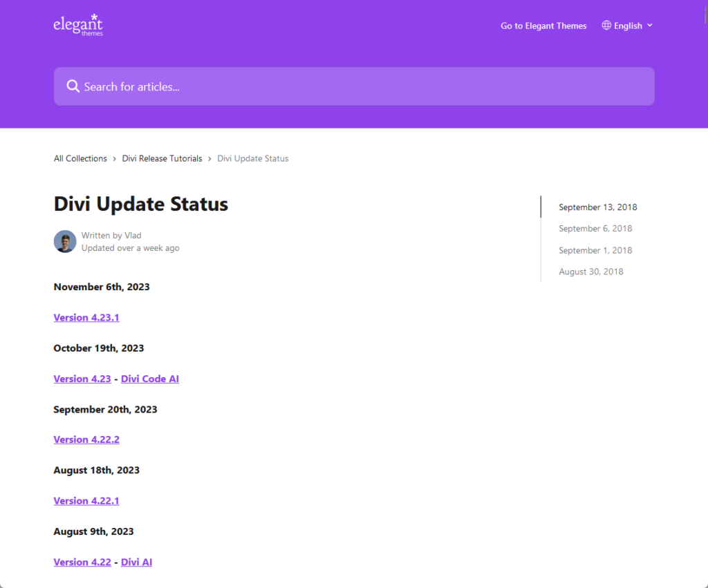Click the August 9th, 2023 date
This screenshot has height=588, width=708.
click(93, 531)
